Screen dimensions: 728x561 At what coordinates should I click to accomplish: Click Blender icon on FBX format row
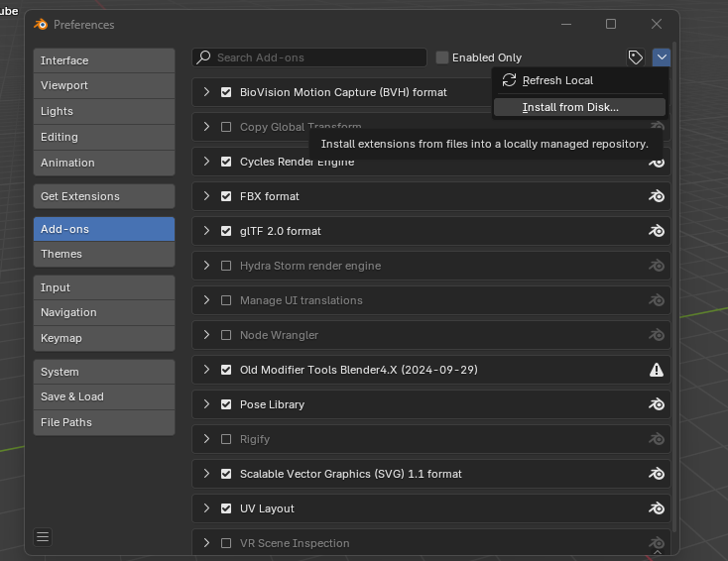(x=656, y=196)
